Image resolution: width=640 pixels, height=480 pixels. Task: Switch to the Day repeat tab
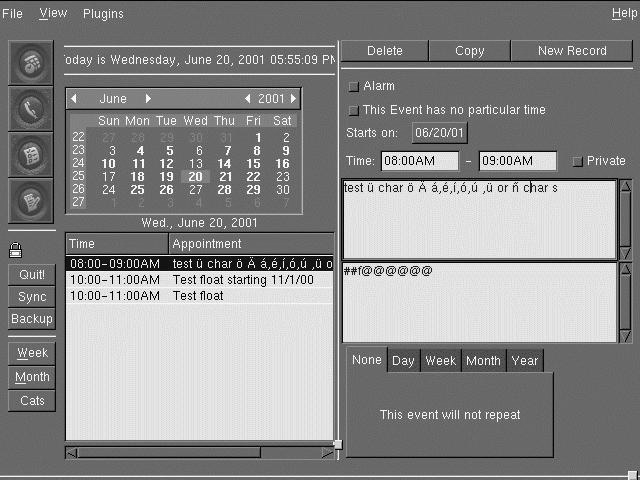click(403, 361)
